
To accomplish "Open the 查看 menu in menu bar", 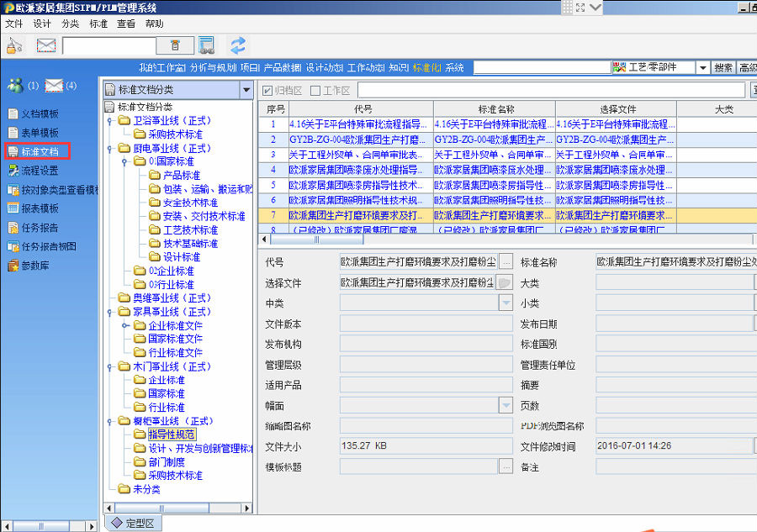I will tap(126, 24).
